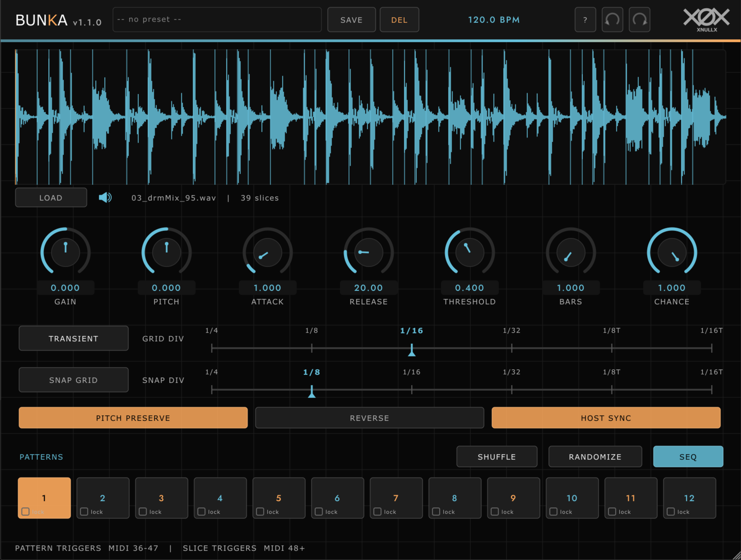The image size is (741, 560).
Task: Click the speaker preview icon
Action: tap(105, 198)
